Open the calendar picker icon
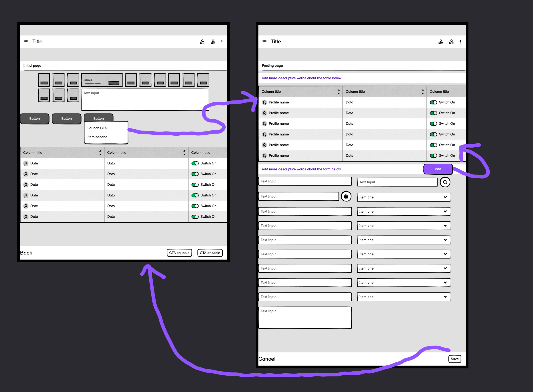Viewport: 533px width, 392px height. pyautogui.click(x=346, y=196)
